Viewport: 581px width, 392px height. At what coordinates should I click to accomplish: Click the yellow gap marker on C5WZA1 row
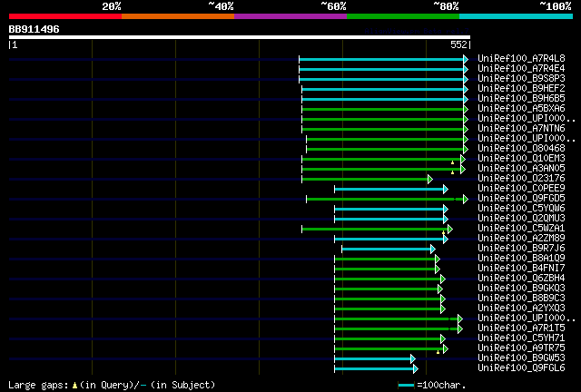pyautogui.click(x=443, y=232)
